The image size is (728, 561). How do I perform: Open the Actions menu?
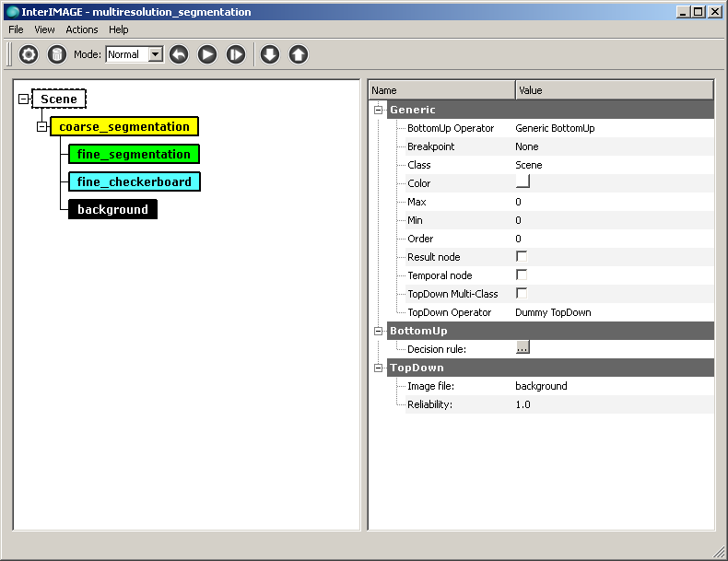point(82,29)
